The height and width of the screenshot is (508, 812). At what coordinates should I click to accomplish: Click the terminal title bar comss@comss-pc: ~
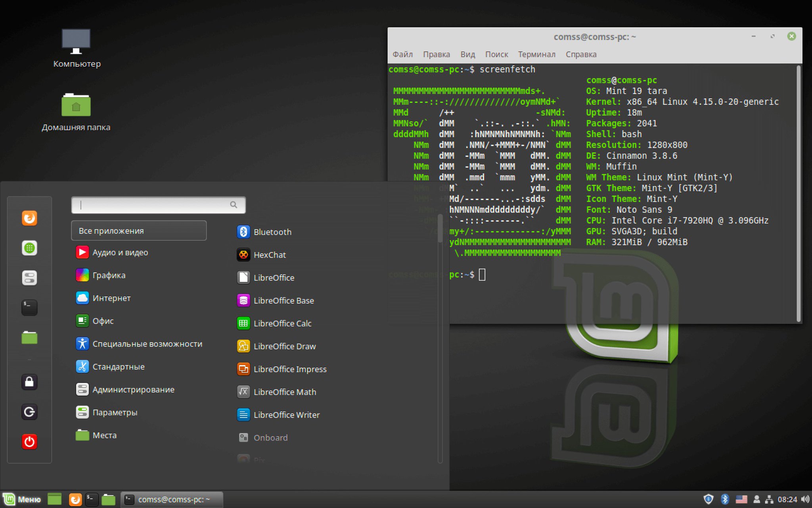[595, 37]
